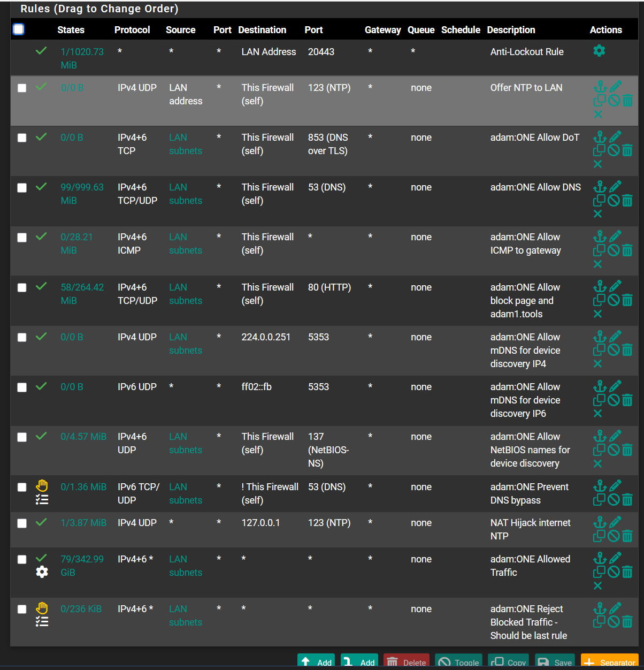Disable the "adam:ONE Allow ICMP to gateway" rule
Viewport: 644px width, 670px height.
click(614, 250)
